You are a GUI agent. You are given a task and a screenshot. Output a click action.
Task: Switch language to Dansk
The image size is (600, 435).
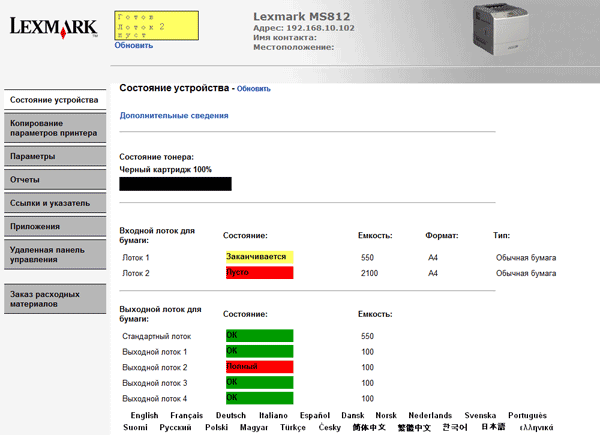pos(352,415)
